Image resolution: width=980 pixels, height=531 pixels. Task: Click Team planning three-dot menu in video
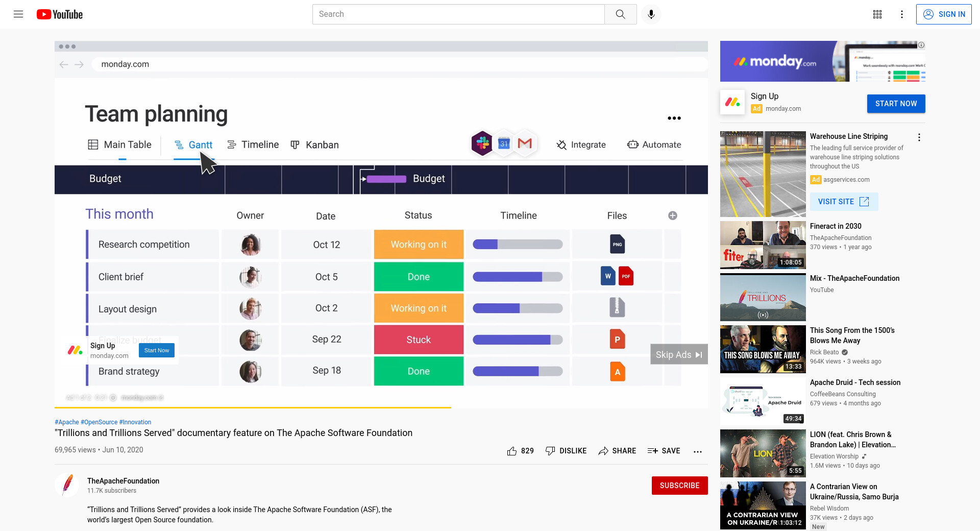(x=674, y=118)
